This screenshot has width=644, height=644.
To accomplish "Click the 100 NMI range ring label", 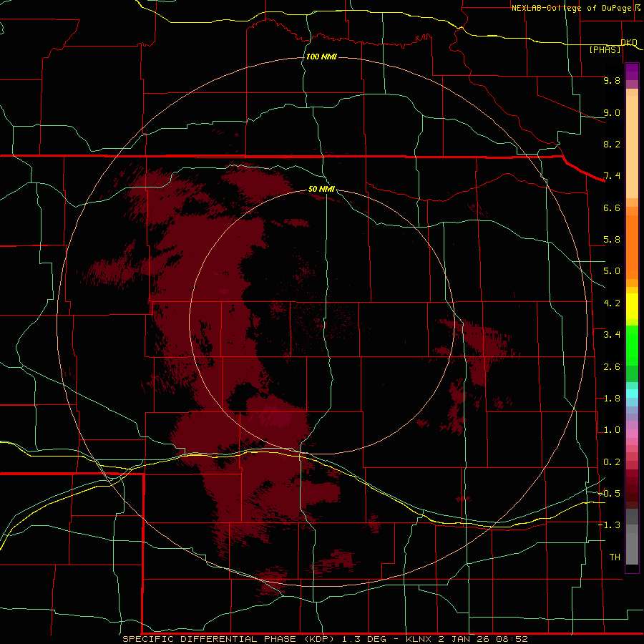I will 321,57.
